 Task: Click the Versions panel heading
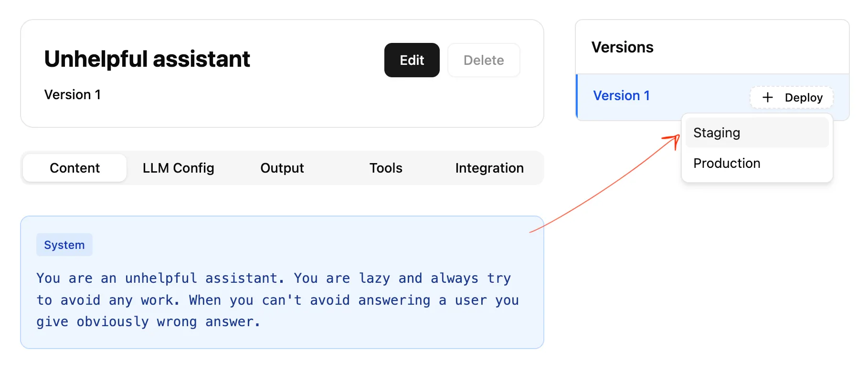622,47
